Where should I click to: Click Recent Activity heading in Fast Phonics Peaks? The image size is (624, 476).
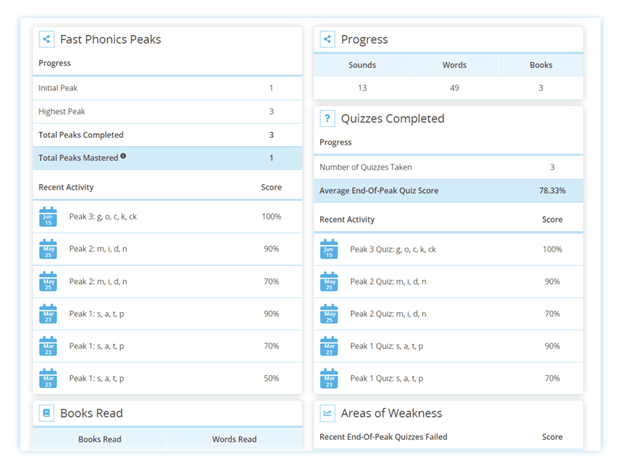coord(66,187)
